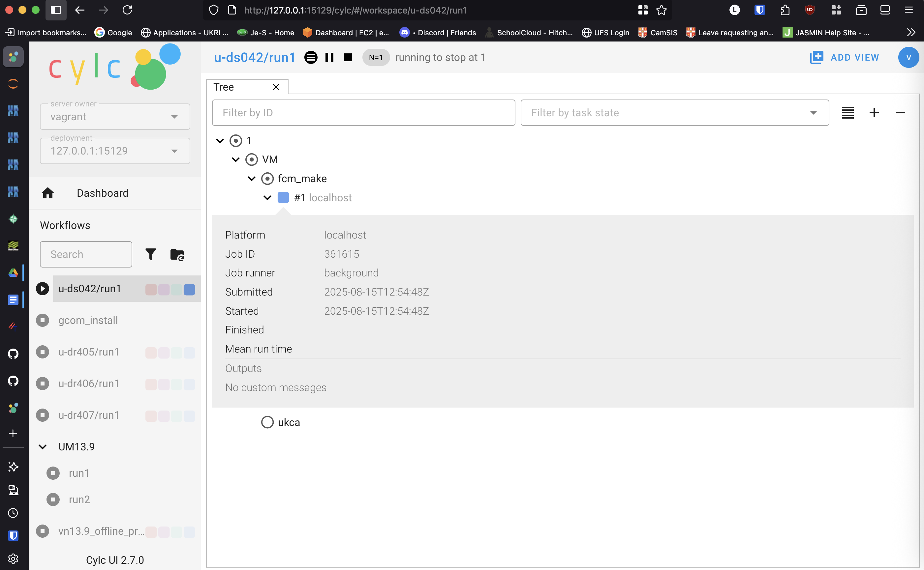Click running play icon beside u-ds042/run1
The width and height of the screenshot is (924, 570).
coord(43,289)
